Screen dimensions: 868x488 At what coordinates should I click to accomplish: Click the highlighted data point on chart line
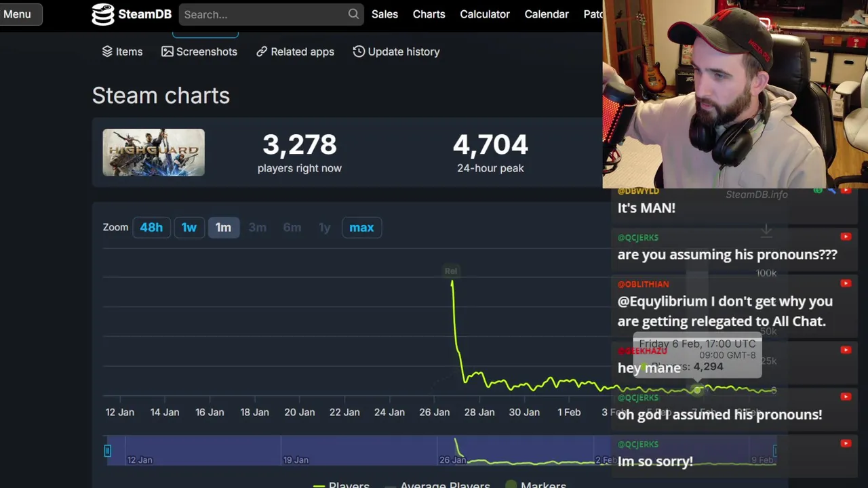click(x=697, y=390)
